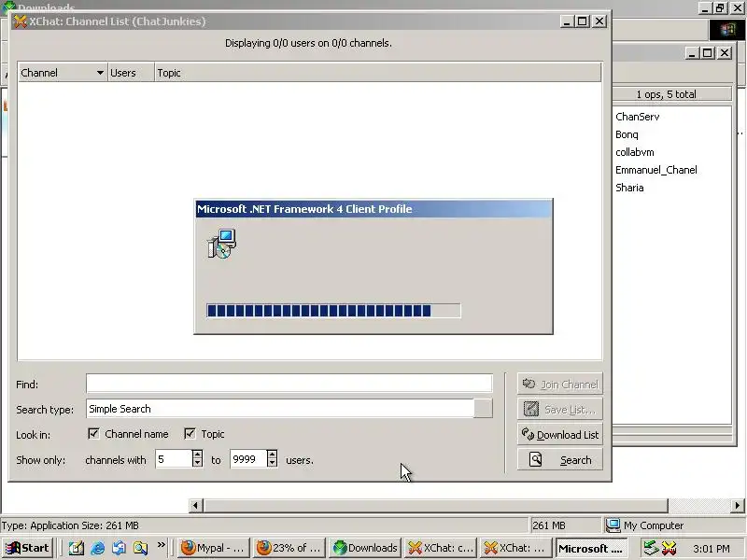Screen dimensions: 747x560
Task: Decrease the maximum users spinner
Action: [272, 463]
